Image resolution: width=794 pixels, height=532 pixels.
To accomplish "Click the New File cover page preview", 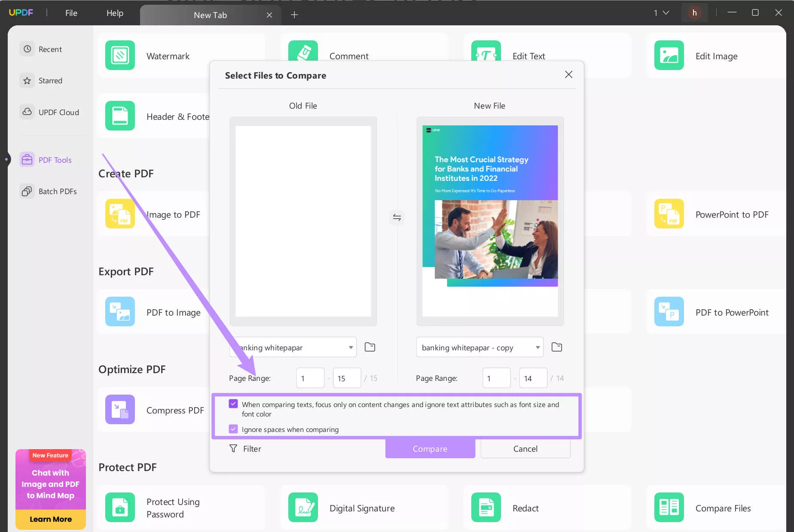I will 490,221.
